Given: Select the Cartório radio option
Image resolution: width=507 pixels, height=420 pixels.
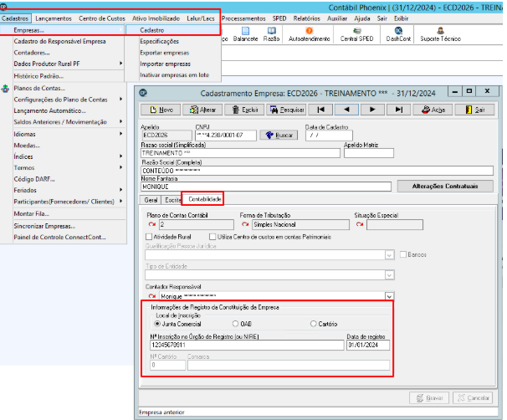Looking at the screenshot, I should coord(313,324).
